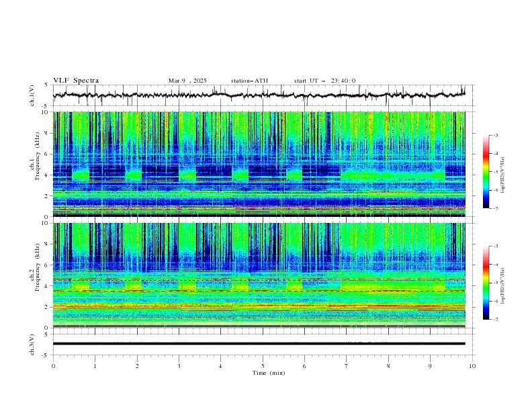Click the ch.3 flat voltage trace
Viewport: 532px width, 411px height.
[259, 344]
